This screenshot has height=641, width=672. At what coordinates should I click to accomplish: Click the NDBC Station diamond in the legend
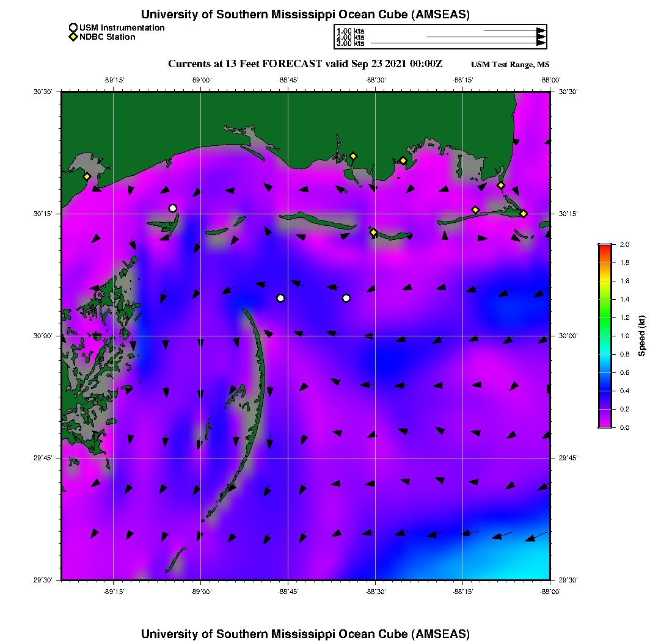73,37
